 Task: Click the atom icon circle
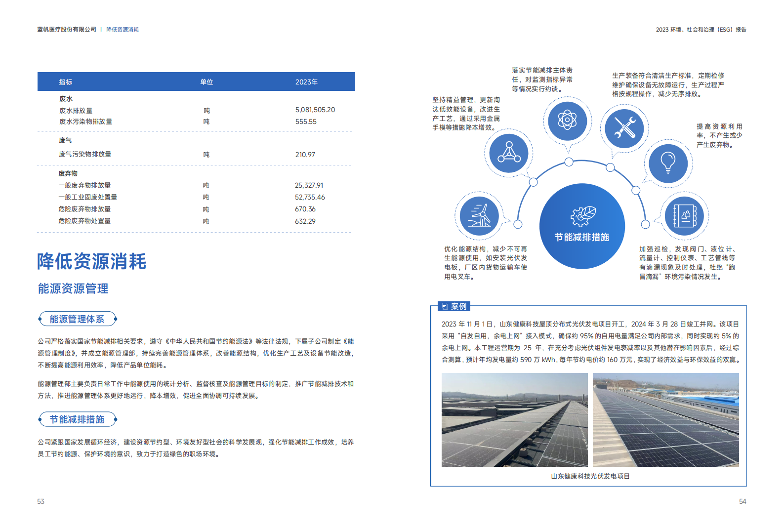pyautogui.click(x=568, y=121)
